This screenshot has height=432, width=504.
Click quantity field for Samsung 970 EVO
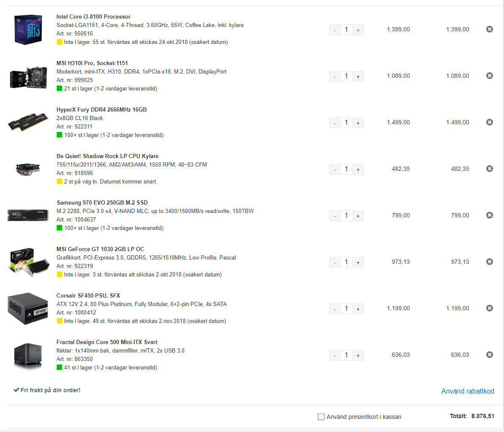[346, 216]
